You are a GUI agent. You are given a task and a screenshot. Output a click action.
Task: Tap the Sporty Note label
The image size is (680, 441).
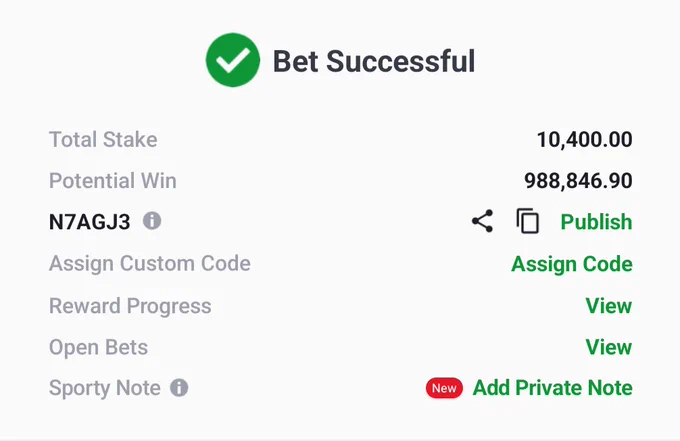pos(105,388)
